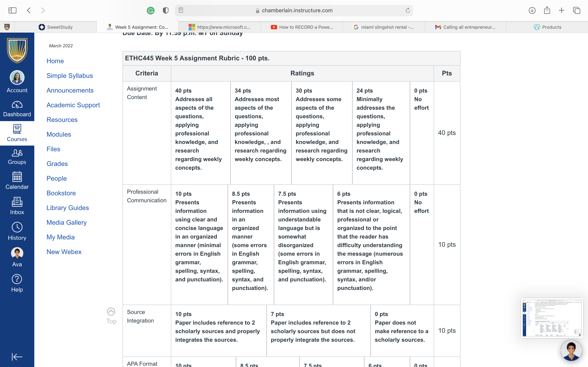
Task: Click the screenshot preview thumbnail
Action: (552, 318)
